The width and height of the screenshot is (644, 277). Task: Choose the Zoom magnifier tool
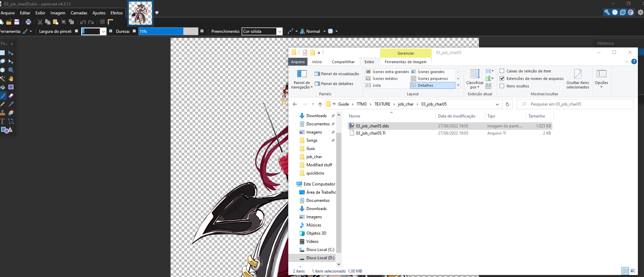click(11, 70)
